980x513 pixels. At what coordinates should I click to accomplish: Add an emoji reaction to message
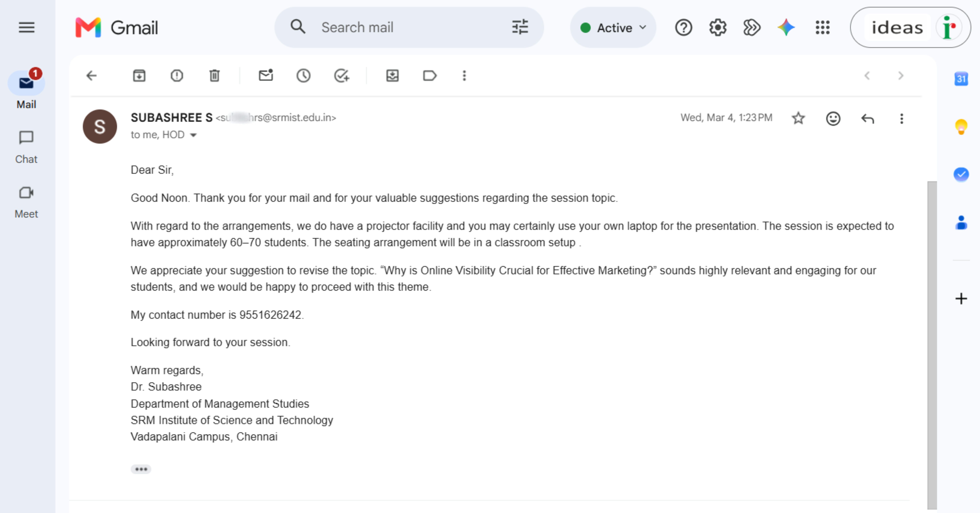coord(833,119)
